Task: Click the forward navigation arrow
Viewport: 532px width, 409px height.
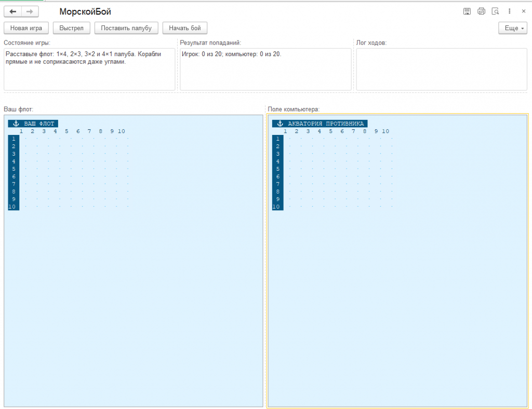Action: (x=30, y=11)
